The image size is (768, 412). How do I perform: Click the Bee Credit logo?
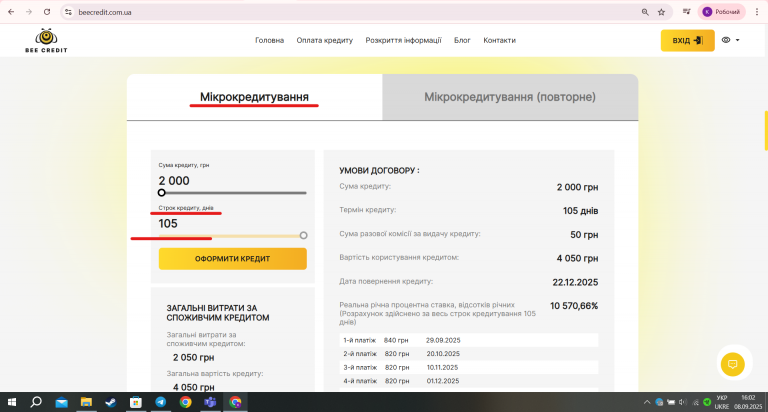coord(46,41)
